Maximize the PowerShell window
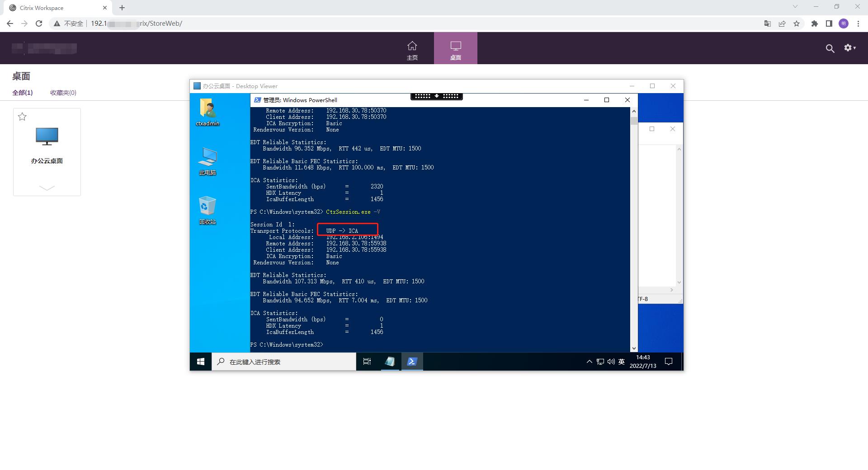 (607, 100)
